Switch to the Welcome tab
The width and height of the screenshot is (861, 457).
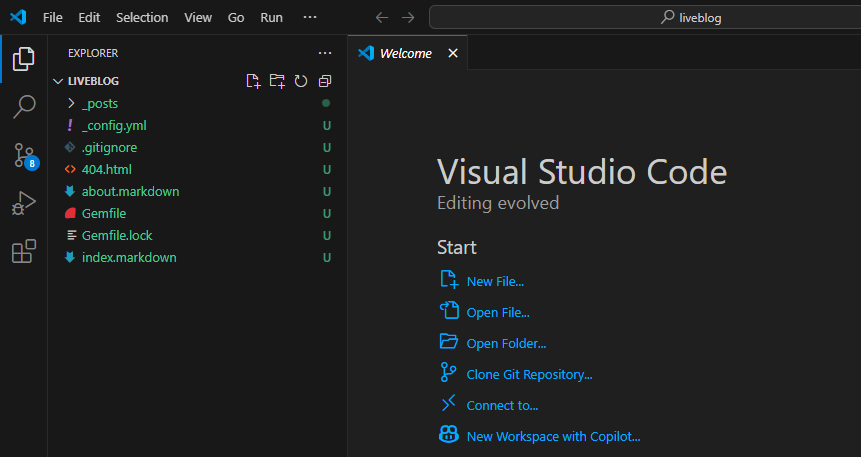click(405, 53)
